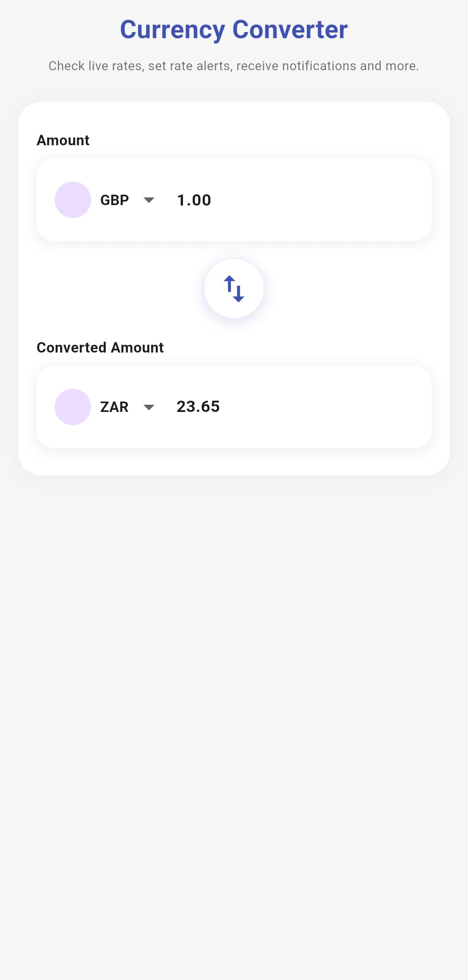Click "and more" in the subtitle
The height and width of the screenshot is (980, 468).
pos(388,66)
